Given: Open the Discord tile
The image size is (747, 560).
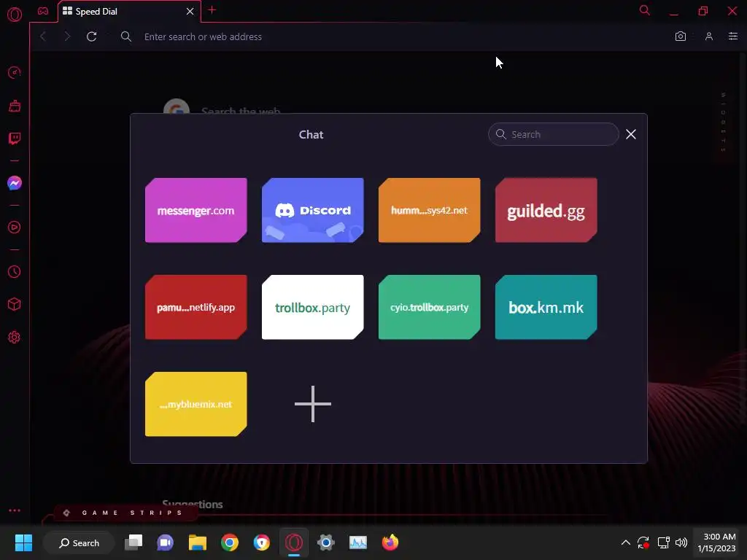Looking at the screenshot, I should (312, 210).
